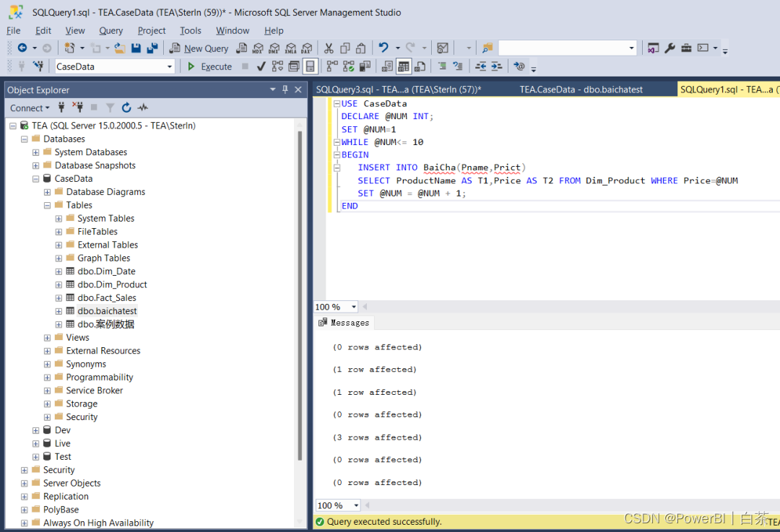Click the XMLA query icon
780x532 pixels.
290,48
